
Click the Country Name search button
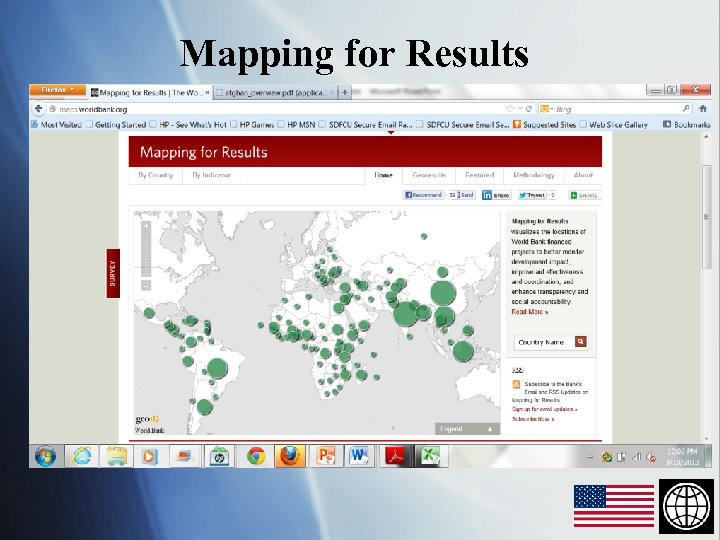(x=581, y=342)
